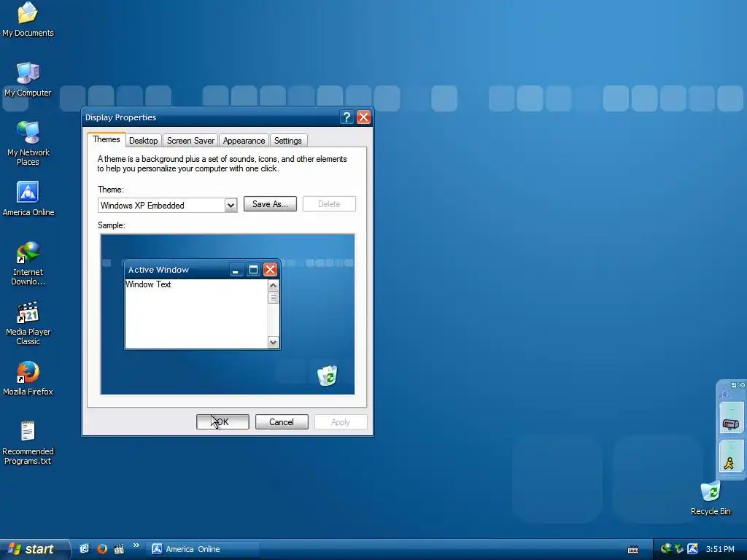Minimize the AOL sidebar widget

tap(734, 385)
